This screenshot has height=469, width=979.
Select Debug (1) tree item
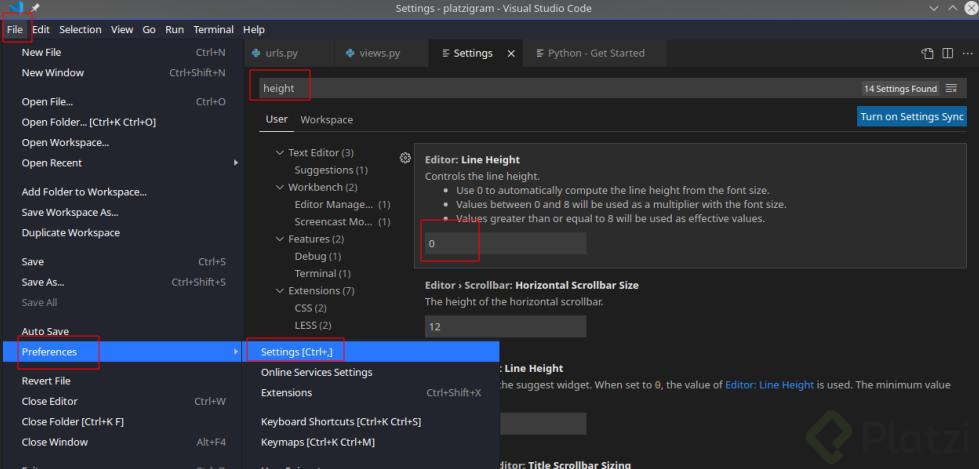318,256
